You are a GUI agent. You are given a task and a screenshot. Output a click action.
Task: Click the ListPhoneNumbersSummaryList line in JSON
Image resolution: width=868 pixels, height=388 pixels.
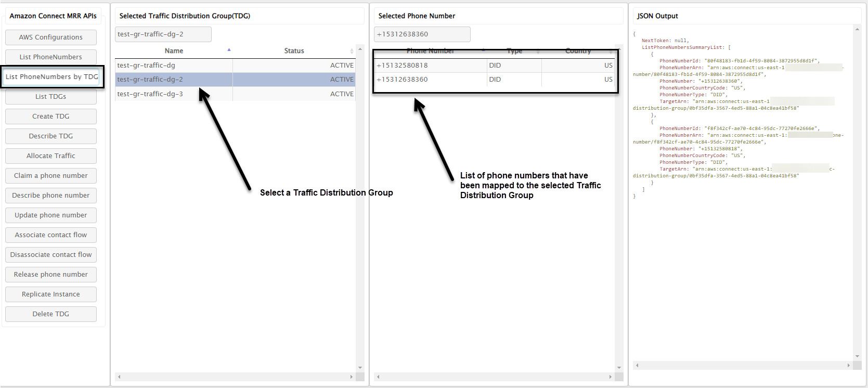[686, 47]
